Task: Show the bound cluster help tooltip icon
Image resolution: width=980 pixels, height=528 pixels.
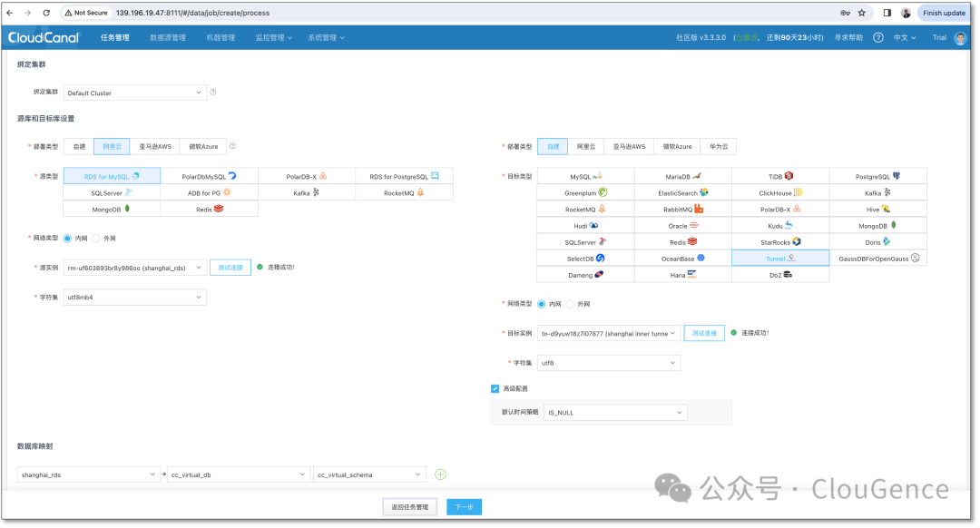Action: click(213, 92)
